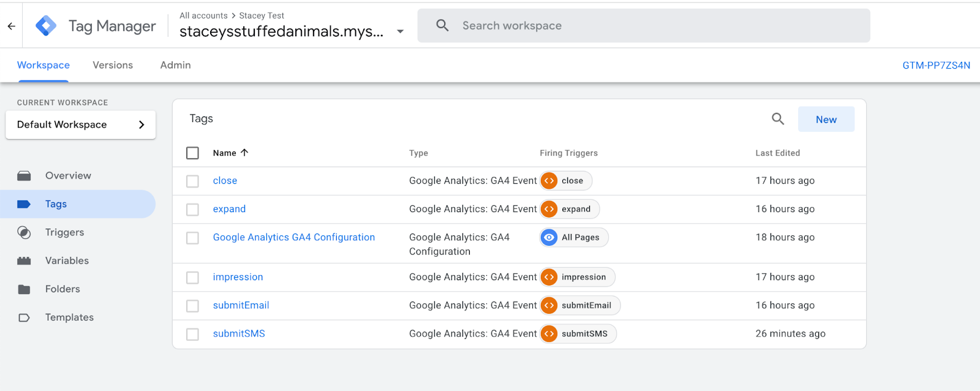Click the orange icon of expand trigger
The height and width of the screenshot is (391, 980).
(549, 209)
